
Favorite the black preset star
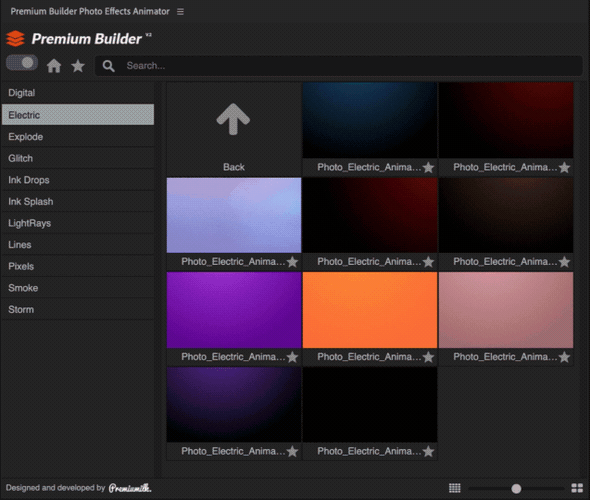coord(428,451)
